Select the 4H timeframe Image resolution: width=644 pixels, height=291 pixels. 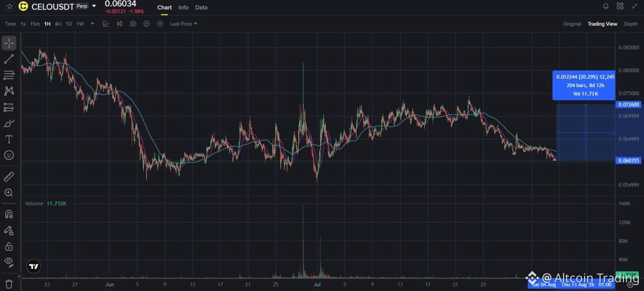click(x=58, y=24)
